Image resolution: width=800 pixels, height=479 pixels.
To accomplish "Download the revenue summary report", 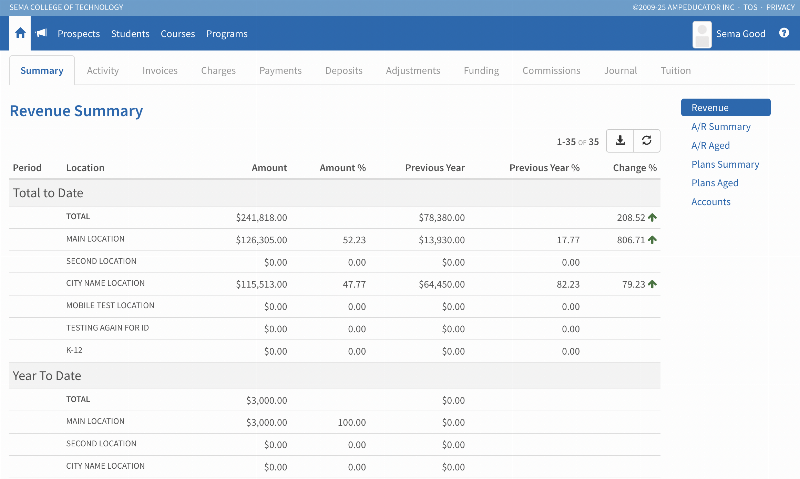I will 620,141.
